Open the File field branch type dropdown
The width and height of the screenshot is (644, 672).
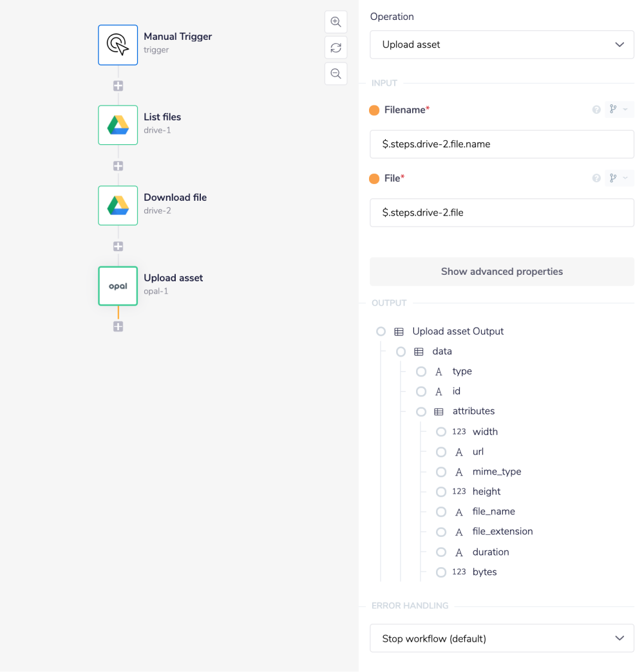coord(618,178)
